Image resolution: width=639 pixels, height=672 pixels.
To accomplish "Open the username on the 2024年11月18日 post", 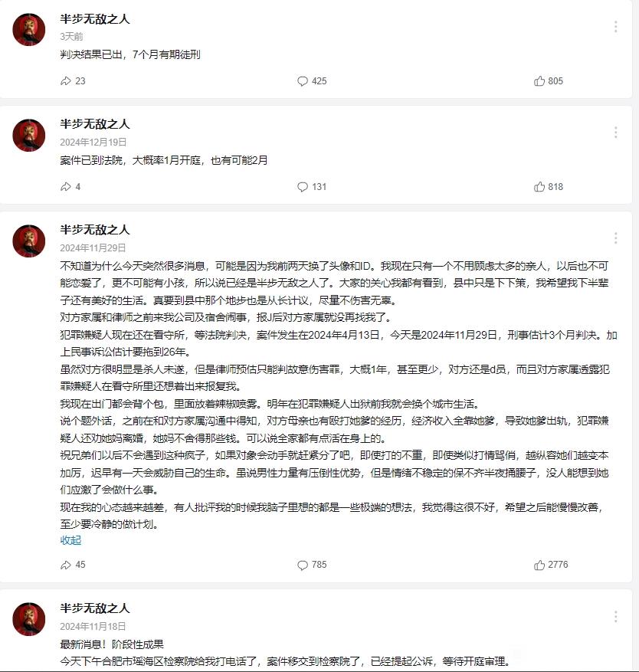I will [x=95, y=608].
